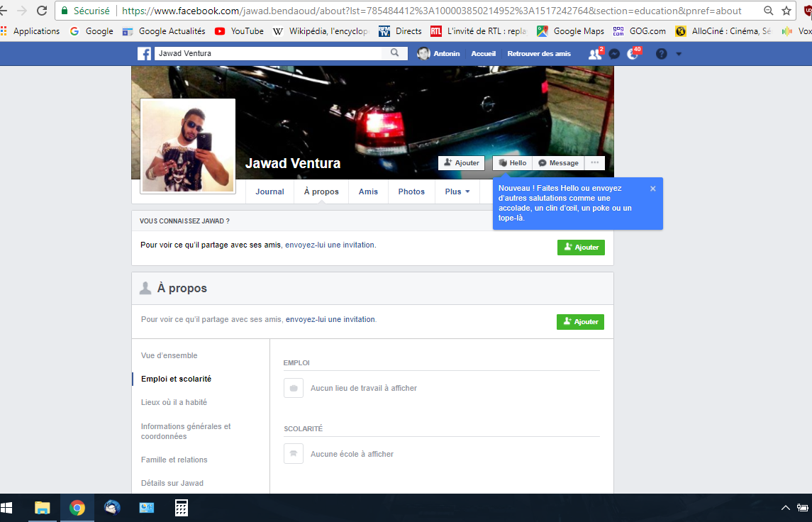Select Détails sur Jawad in sidebar
The image size is (812, 522).
(172, 483)
